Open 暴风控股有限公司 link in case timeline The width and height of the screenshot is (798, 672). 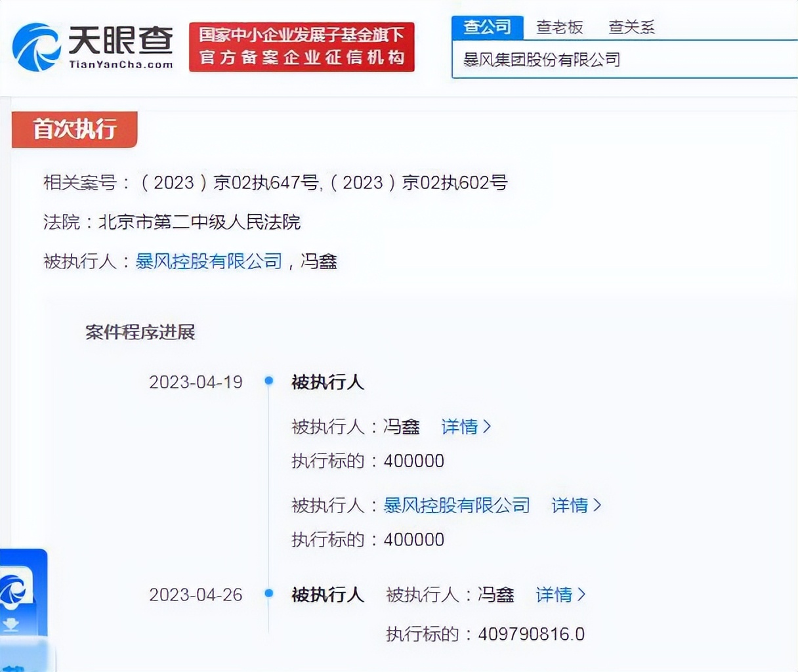click(456, 506)
